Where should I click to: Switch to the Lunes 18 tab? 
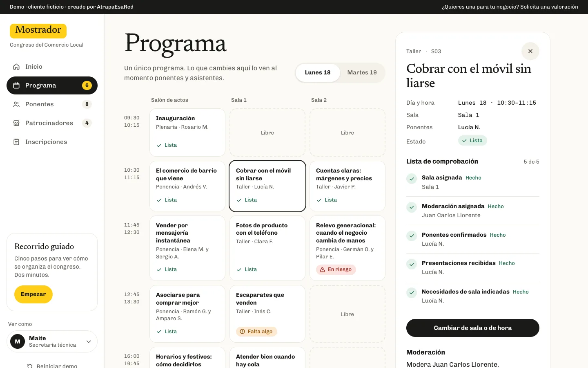coord(318,73)
